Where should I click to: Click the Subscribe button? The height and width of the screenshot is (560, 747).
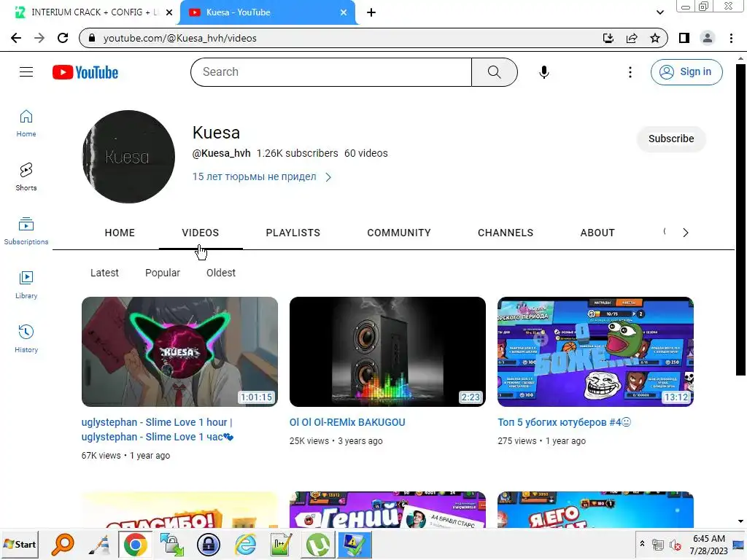point(671,139)
